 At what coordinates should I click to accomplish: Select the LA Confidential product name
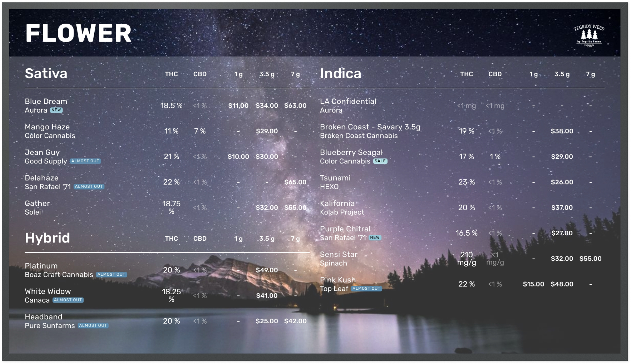pyautogui.click(x=348, y=101)
